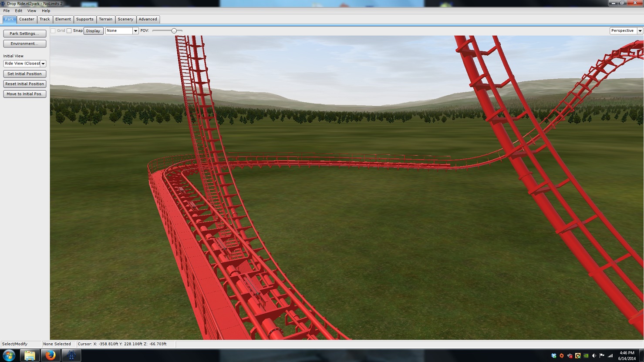The image size is (644, 362).
Task: Click the FOV slider handle
Action: tap(174, 31)
